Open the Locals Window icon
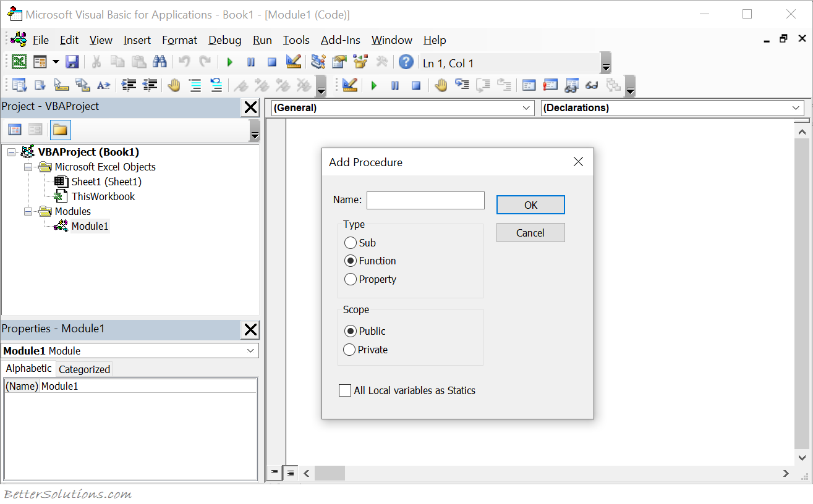813x504 pixels. tap(529, 85)
